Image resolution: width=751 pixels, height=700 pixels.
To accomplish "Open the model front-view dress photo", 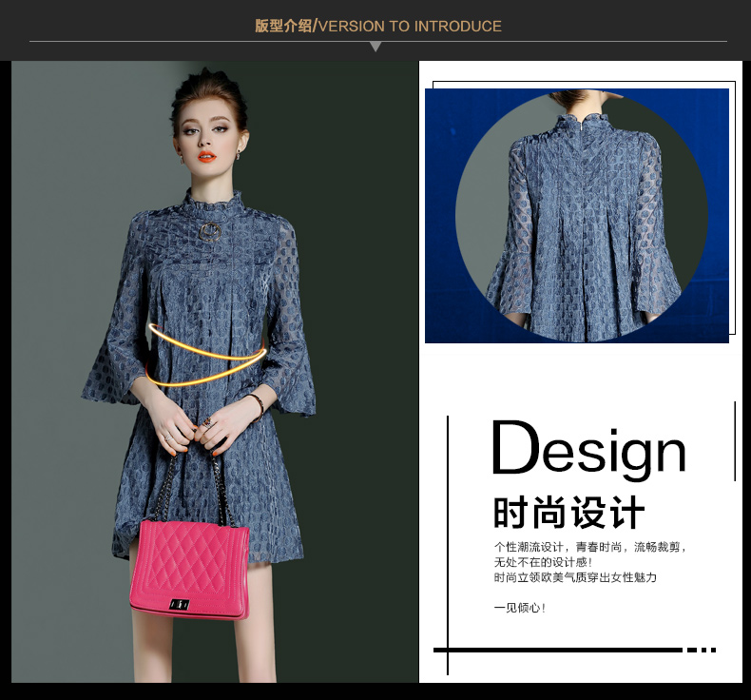I will 215,372.
